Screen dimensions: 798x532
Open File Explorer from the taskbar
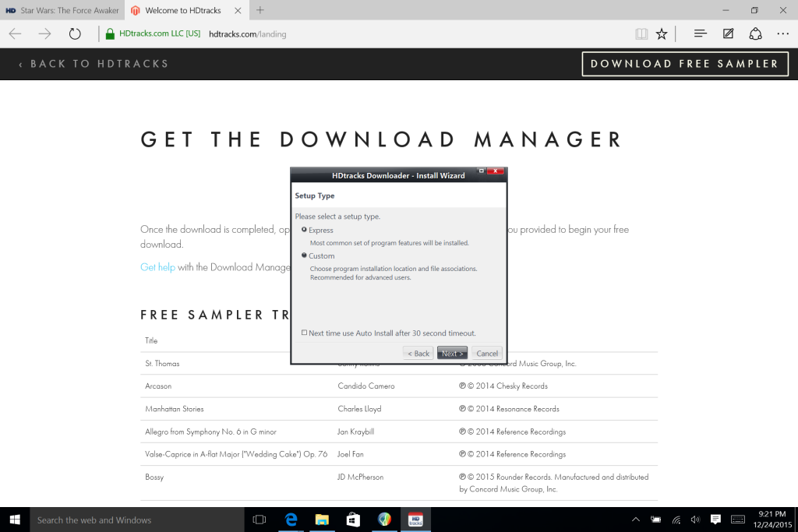[x=322, y=520]
